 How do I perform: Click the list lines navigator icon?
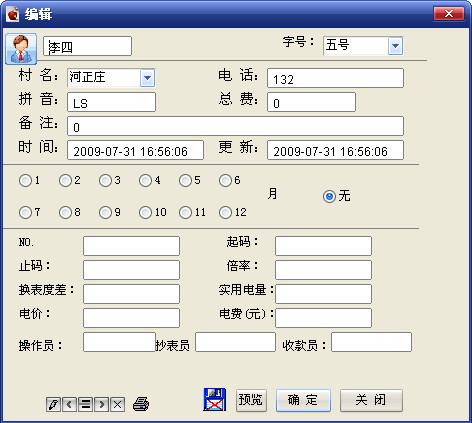85,404
